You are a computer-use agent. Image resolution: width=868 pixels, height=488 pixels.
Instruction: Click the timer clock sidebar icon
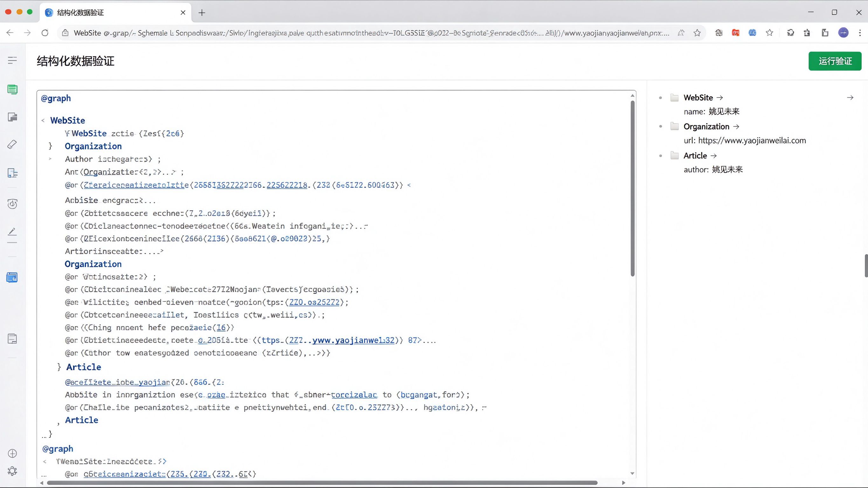point(12,204)
